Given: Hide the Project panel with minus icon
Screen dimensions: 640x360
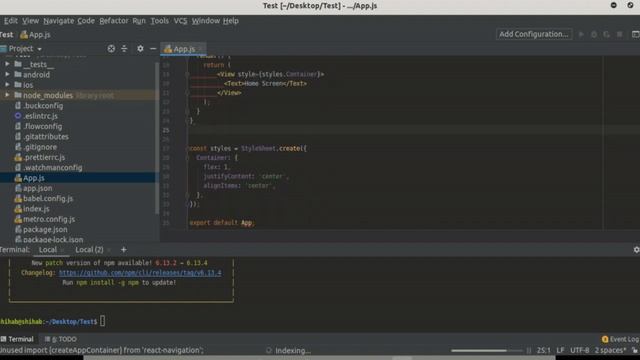Looking at the screenshot, I should tap(153, 49).
